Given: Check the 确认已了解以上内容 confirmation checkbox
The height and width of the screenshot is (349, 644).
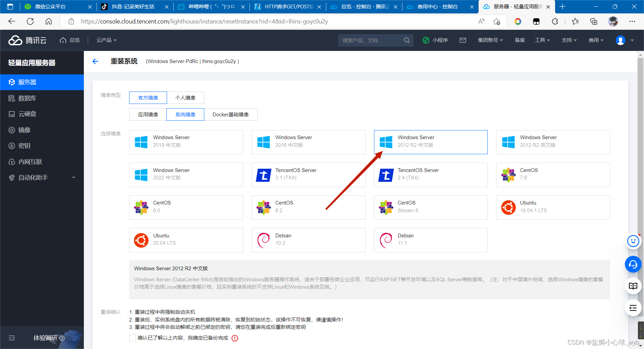Looking at the screenshot, I should point(132,338).
